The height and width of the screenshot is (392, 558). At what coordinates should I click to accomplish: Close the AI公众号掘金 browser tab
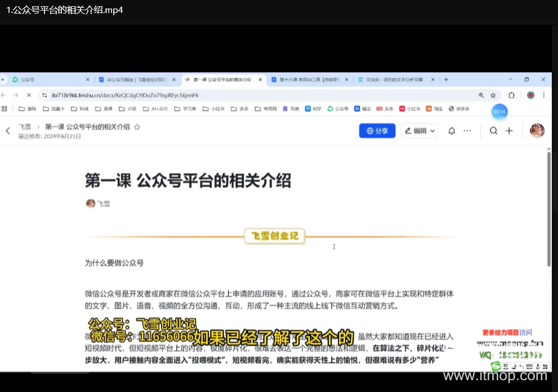pyautogui.click(x=174, y=80)
